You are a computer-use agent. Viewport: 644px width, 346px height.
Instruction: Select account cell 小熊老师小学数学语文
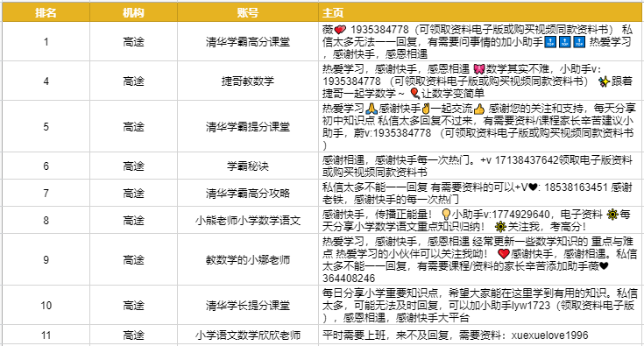[x=248, y=220]
